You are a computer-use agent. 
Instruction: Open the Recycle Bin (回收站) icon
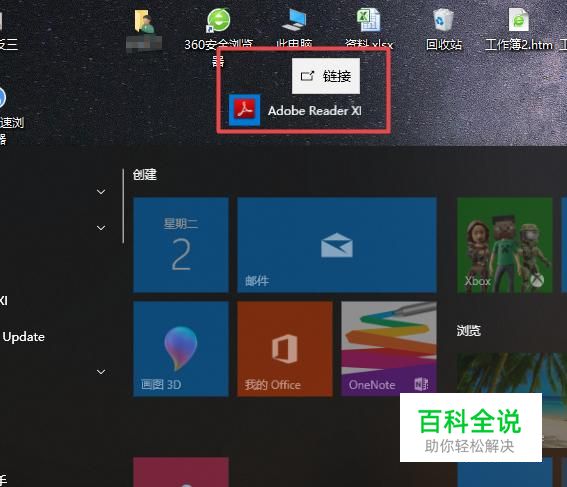(x=444, y=29)
